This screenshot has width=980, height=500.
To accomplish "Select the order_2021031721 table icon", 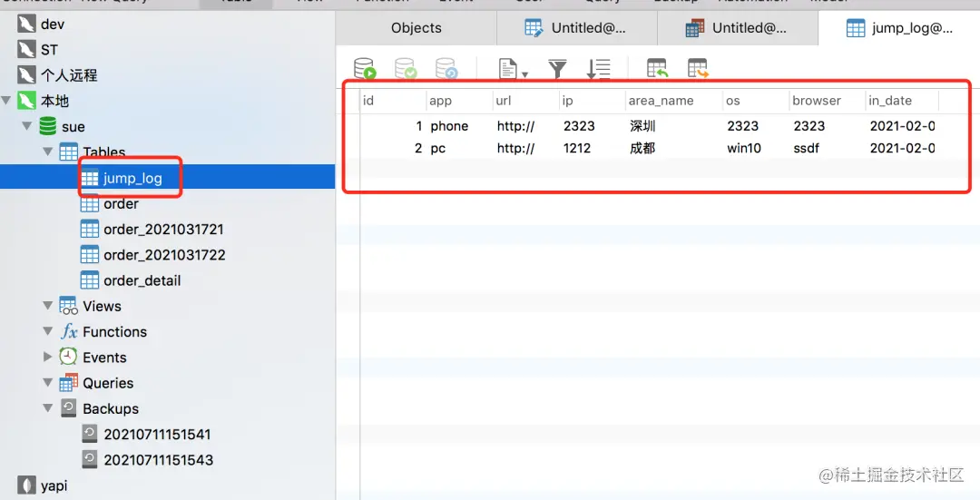I will coord(89,229).
